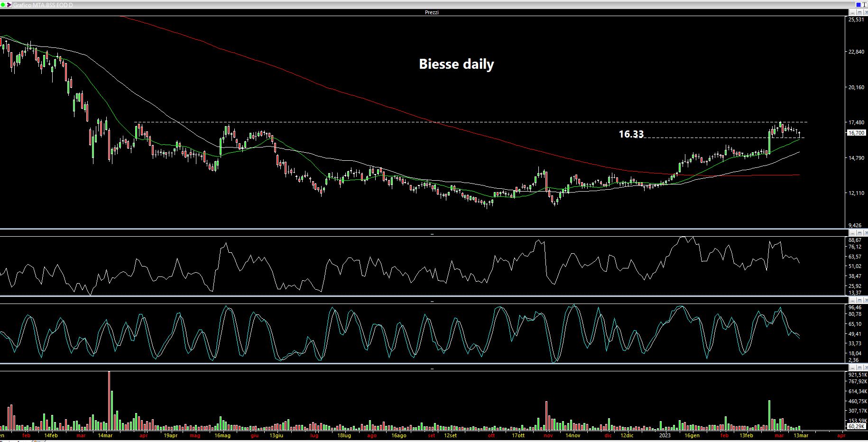This screenshot has width=868, height=442.
Task: Click the 16,700 current price tag
Action: pos(856,133)
